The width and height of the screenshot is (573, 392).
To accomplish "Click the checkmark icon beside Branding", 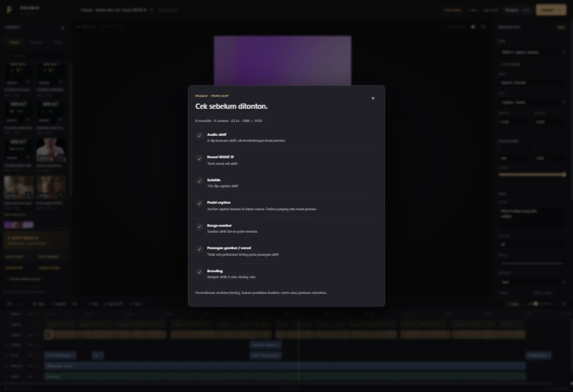I will [x=199, y=272].
